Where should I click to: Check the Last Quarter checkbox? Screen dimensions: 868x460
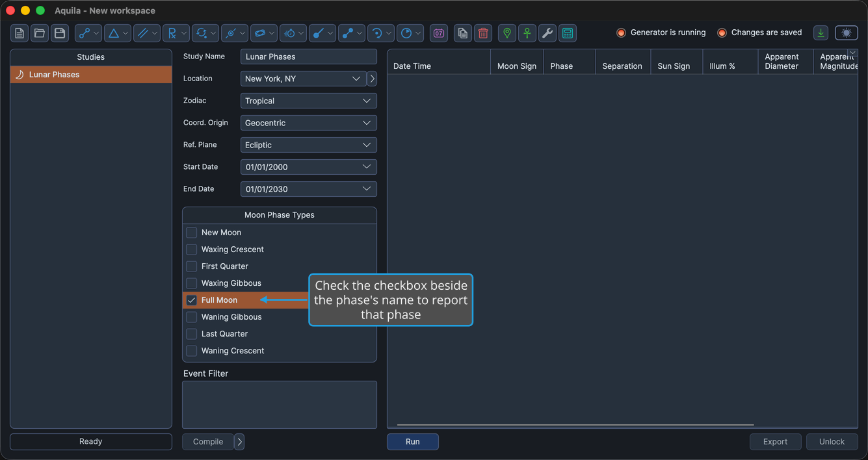coord(192,334)
